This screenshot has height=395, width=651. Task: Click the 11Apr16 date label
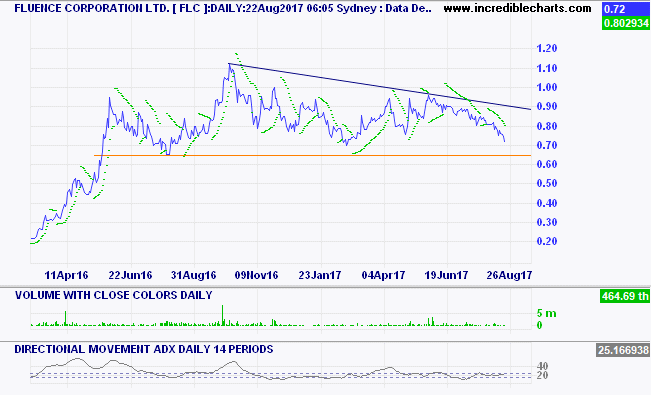pos(66,275)
